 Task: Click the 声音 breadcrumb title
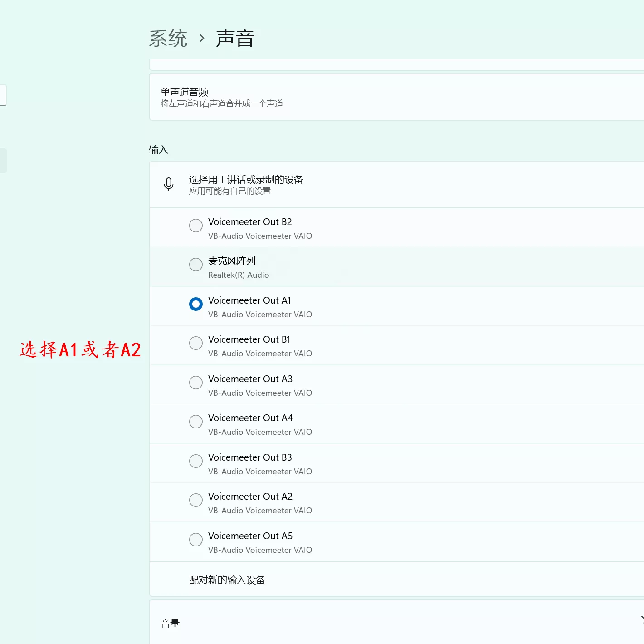[x=235, y=39]
